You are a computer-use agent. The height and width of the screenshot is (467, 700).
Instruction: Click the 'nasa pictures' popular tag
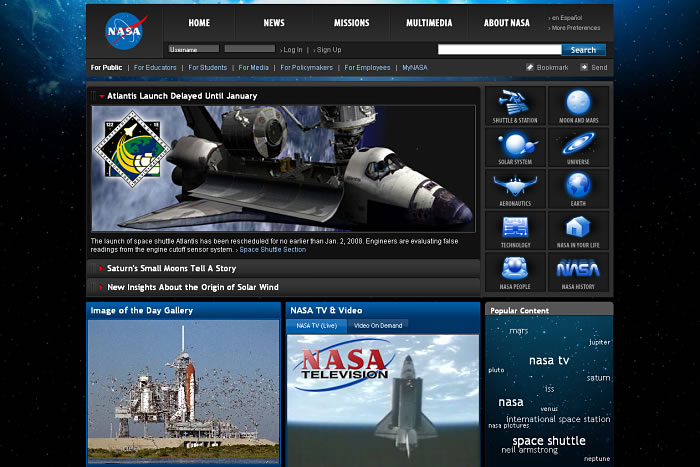508,426
